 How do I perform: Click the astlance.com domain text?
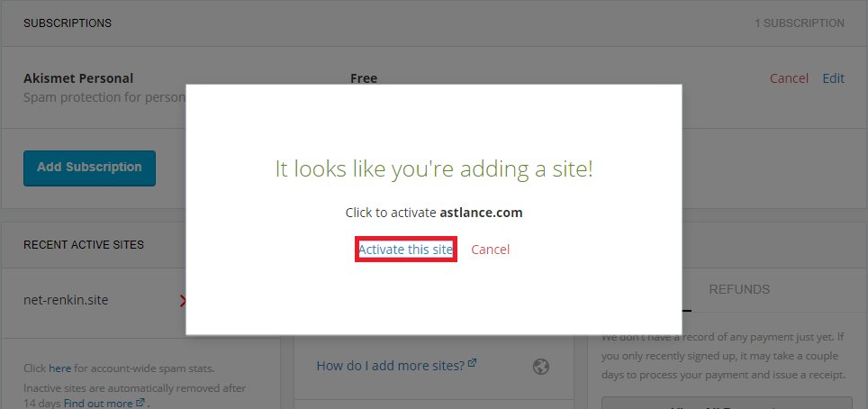481,214
